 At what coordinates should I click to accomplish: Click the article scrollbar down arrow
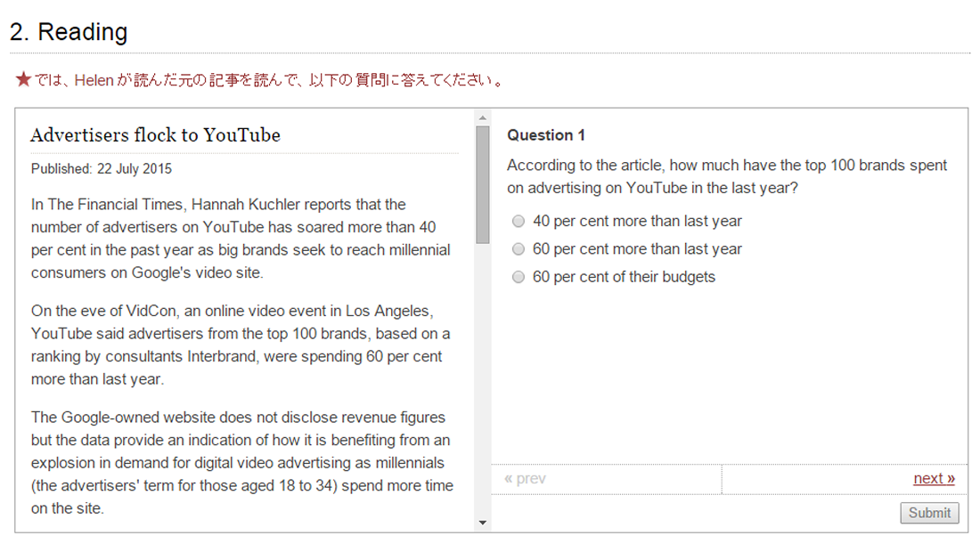483,523
